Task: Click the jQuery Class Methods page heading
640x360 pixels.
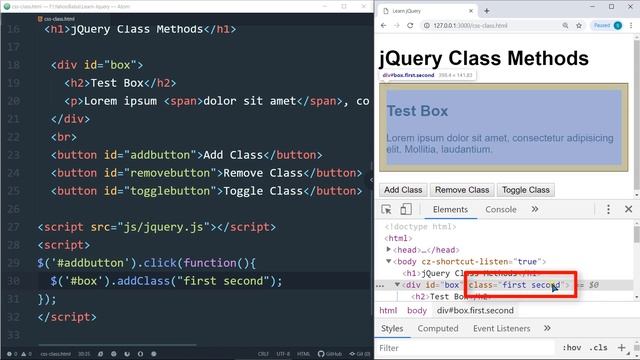Action: [484, 58]
